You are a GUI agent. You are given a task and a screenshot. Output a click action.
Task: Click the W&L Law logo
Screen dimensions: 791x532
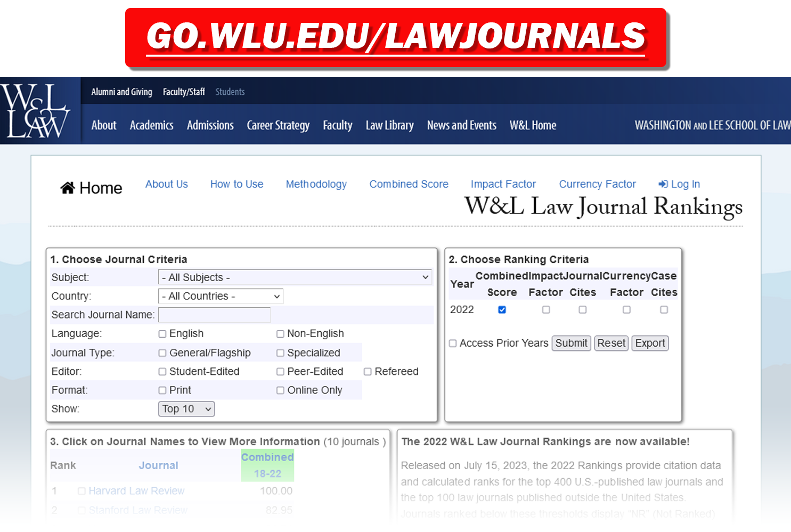click(x=35, y=111)
